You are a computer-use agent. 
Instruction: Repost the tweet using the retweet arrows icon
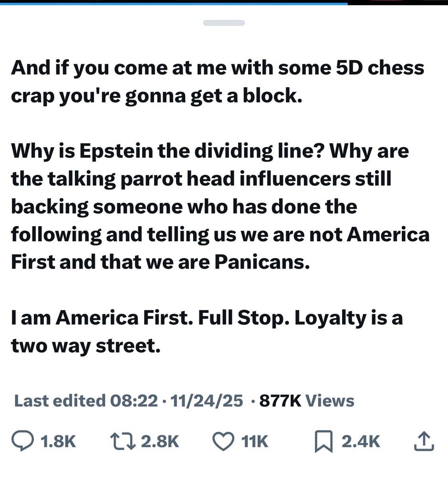[x=123, y=441]
